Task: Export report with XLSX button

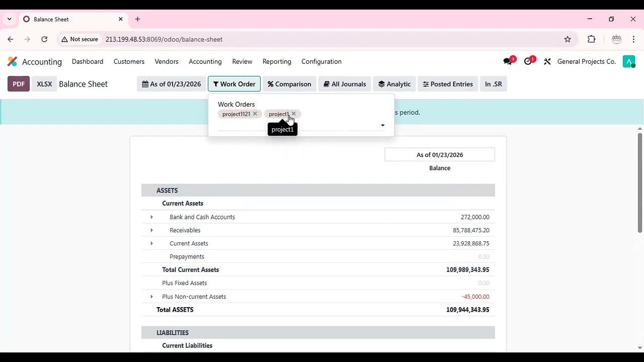Action: click(x=44, y=84)
